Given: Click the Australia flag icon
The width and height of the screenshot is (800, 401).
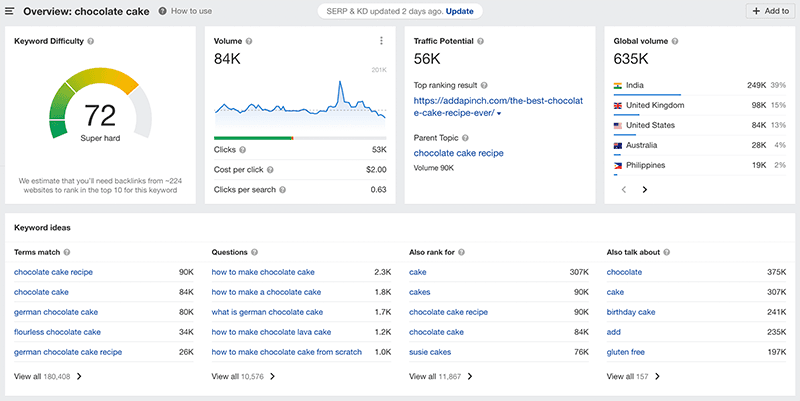Looking at the screenshot, I should [618, 145].
